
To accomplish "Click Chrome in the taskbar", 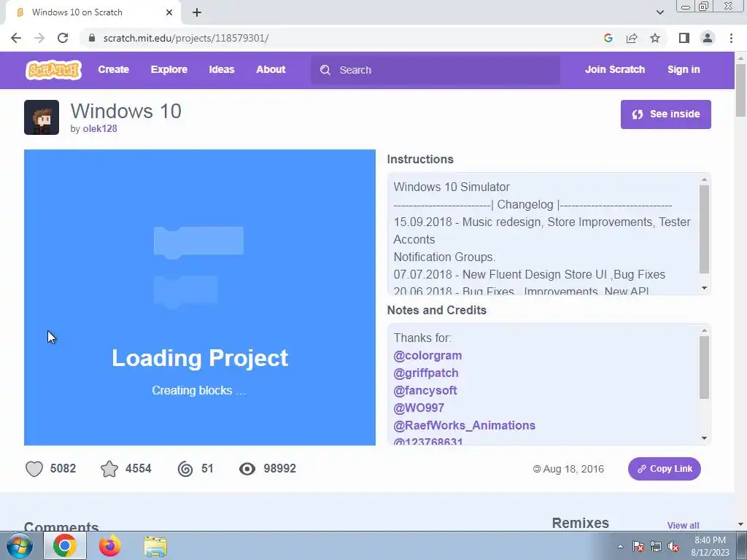I will point(65,546).
